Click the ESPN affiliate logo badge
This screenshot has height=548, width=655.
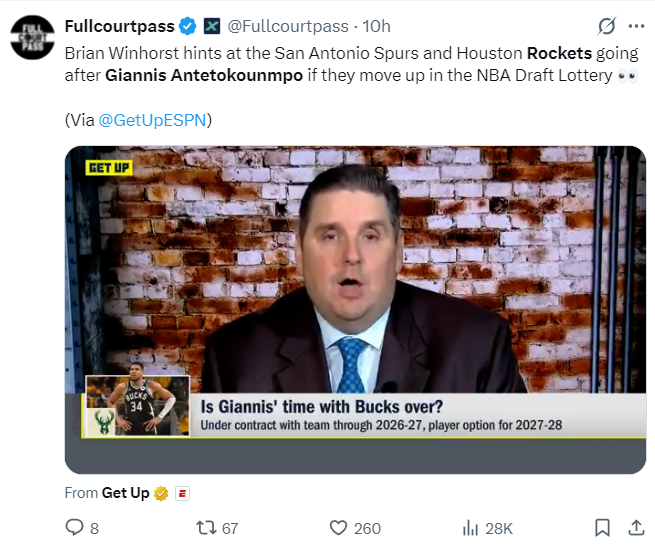click(x=182, y=494)
